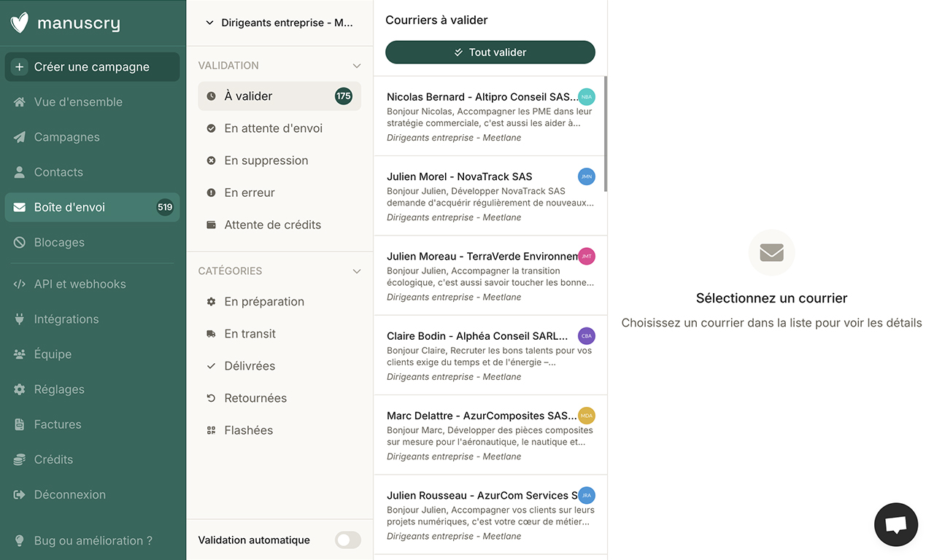Click the Blocages ban icon

click(20, 242)
